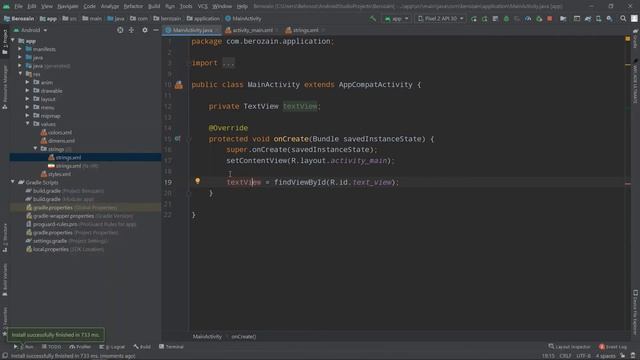The image size is (640, 360).
Task: Toggle the Gradle side tab on right
Action: (x=636, y=39)
